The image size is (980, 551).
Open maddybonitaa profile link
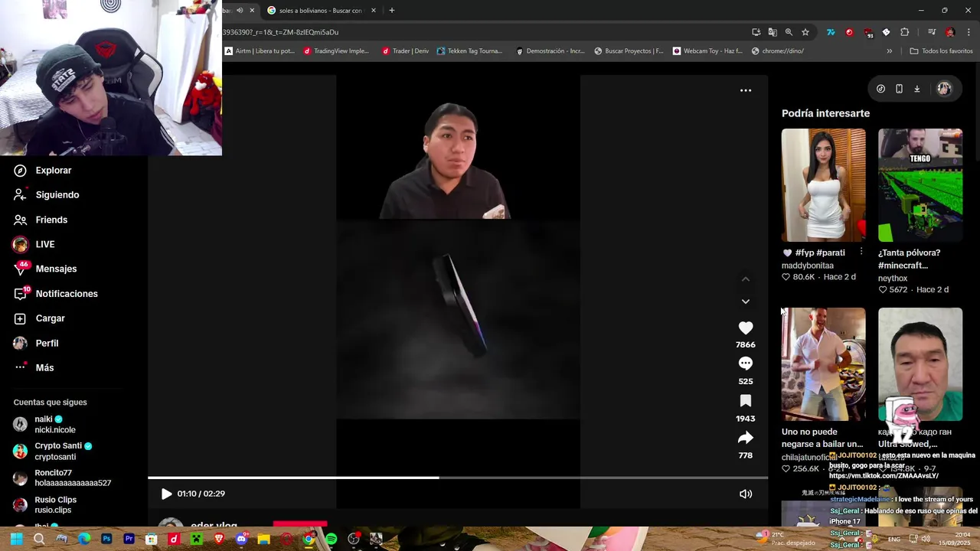[x=808, y=266]
